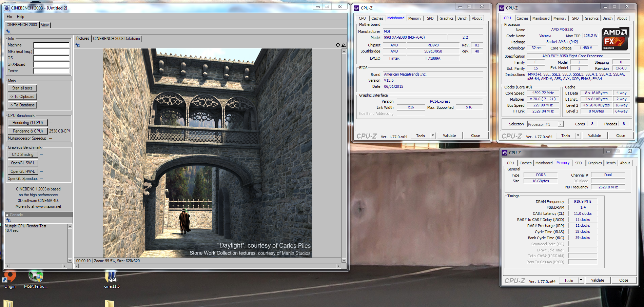Open Bench tab in the CPU CPU-Z window

(x=607, y=18)
